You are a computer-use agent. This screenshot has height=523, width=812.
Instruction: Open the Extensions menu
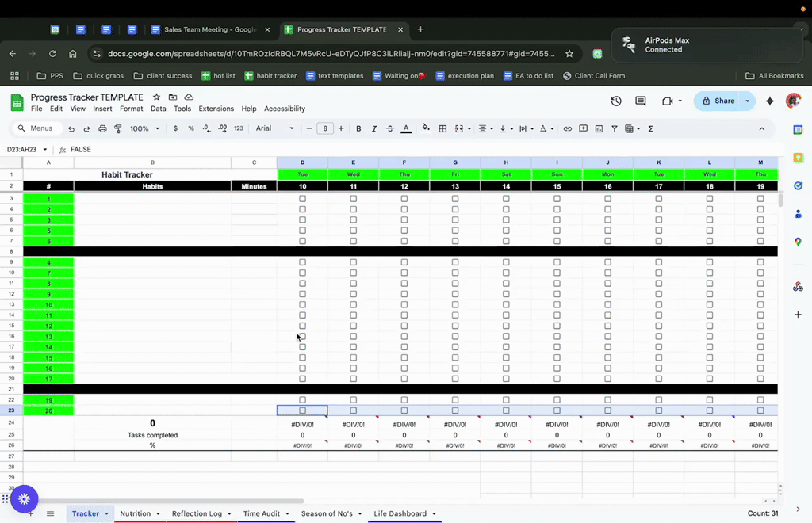(x=216, y=109)
